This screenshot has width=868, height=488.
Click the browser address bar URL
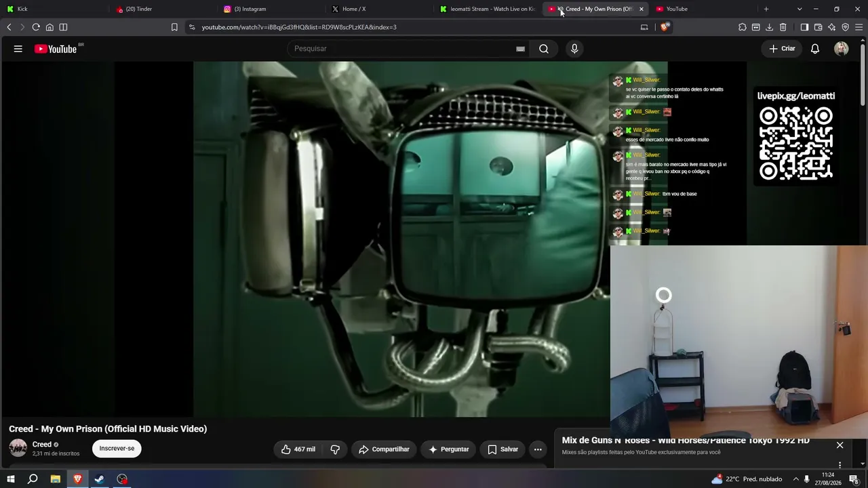(299, 27)
